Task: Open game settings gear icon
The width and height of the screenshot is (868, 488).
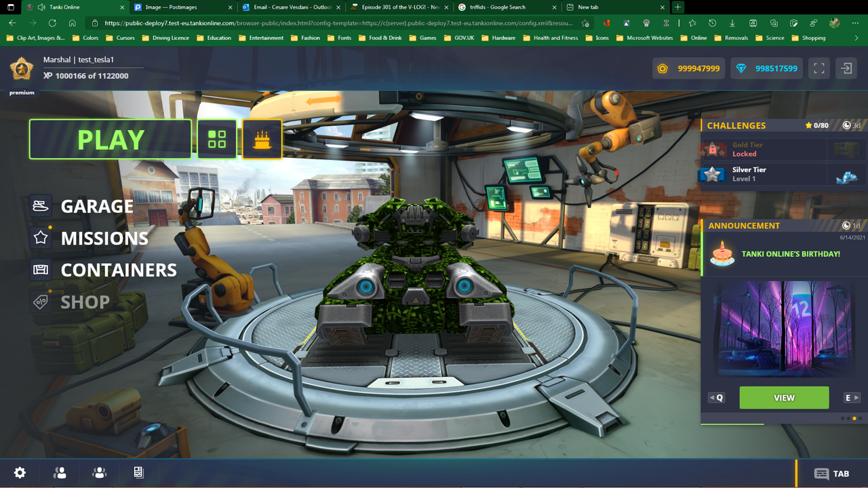Action: click(20, 473)
